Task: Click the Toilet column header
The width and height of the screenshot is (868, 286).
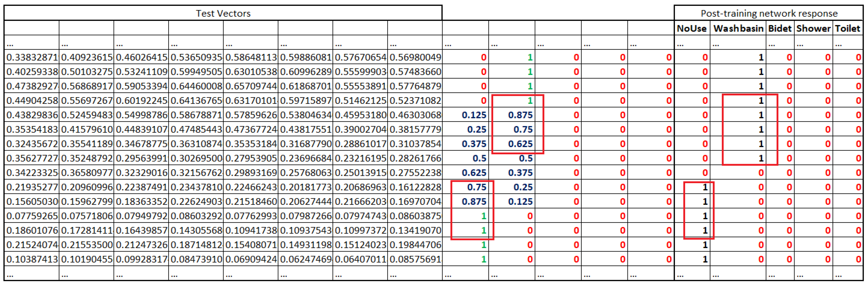Action: click(x=847, y=28)
